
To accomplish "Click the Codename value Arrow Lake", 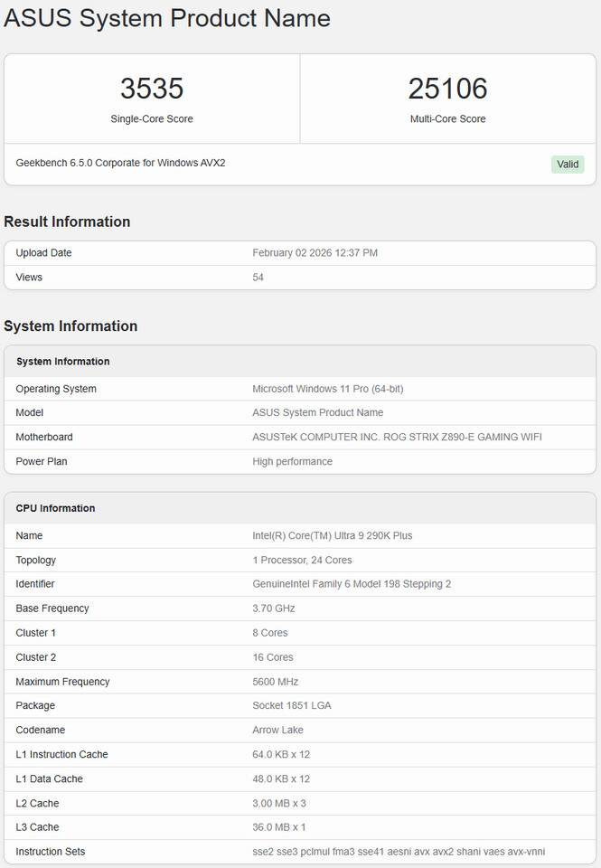I will tap(278, 730).
